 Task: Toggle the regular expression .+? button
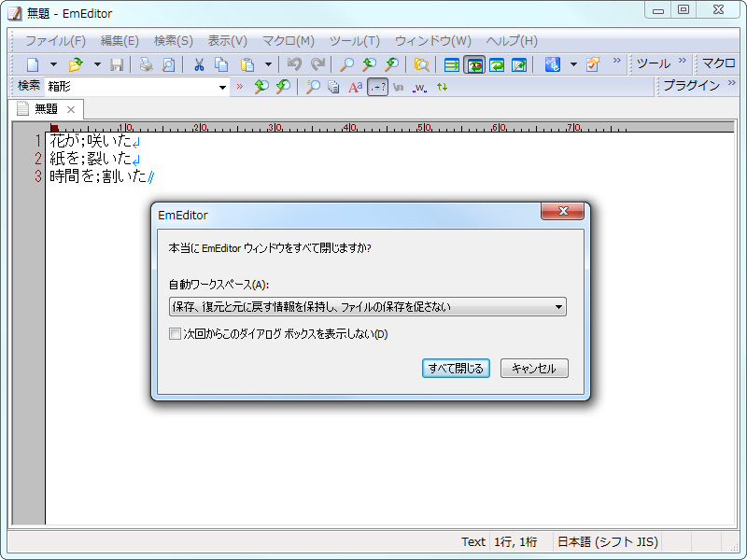[x=378, y=87]
